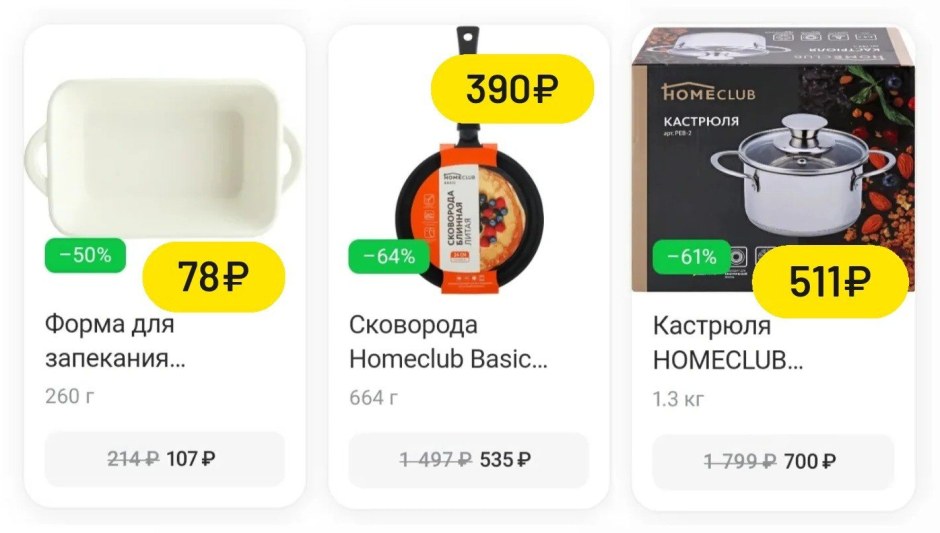Click the −64% discount badge

[389, 257]
